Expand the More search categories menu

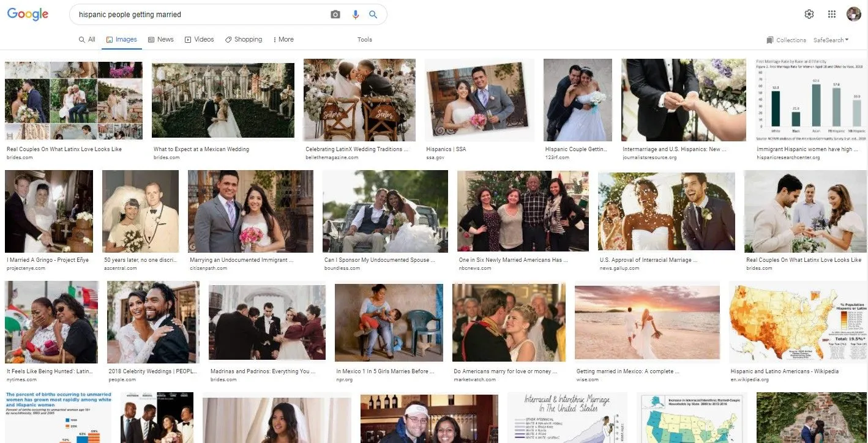[283, 39]
